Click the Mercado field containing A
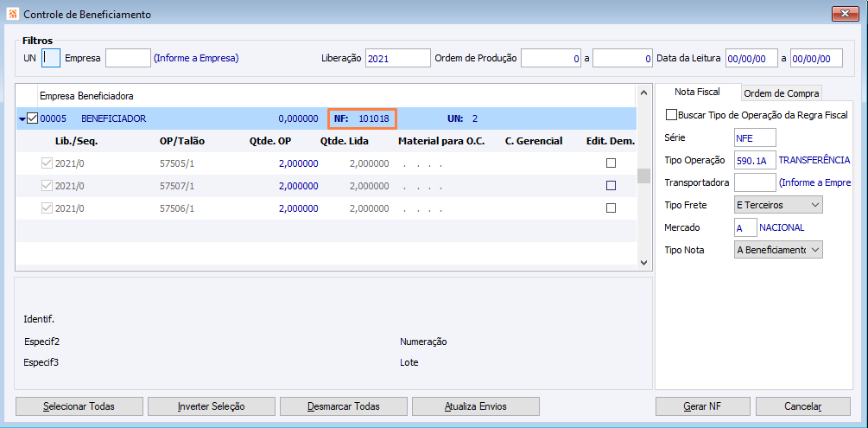868x428 pixels. click(745, 228)
